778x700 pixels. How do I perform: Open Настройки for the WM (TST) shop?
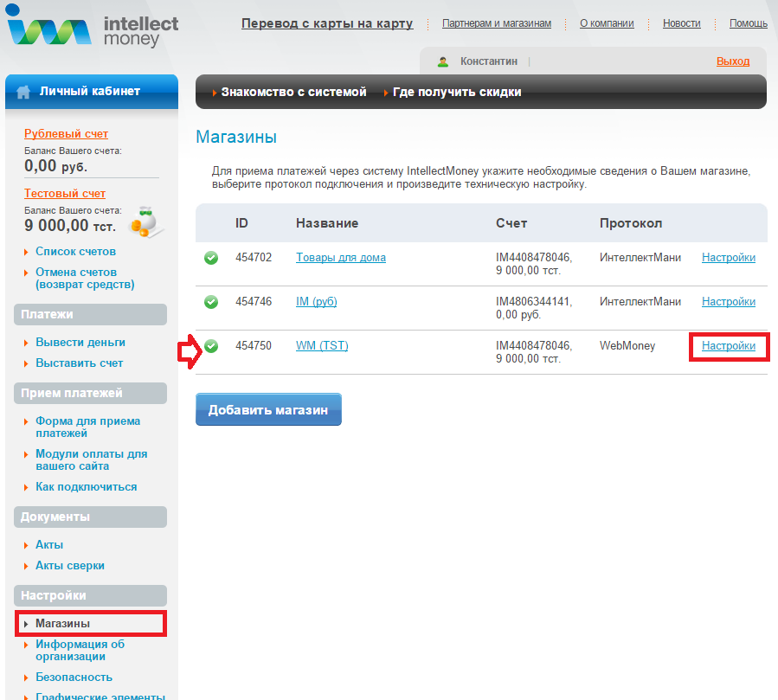(728, 346)
